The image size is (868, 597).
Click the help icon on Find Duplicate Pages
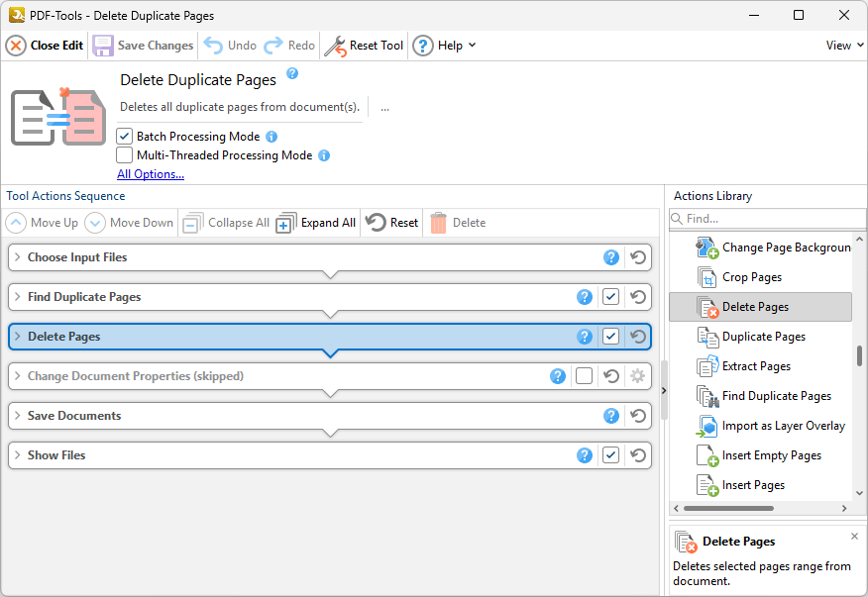(x=585, y=297)
